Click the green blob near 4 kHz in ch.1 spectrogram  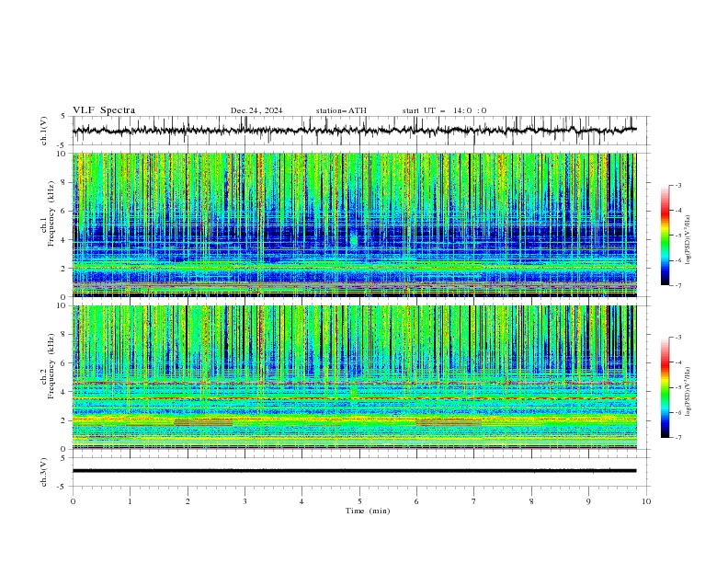click(x=354, y=240)
